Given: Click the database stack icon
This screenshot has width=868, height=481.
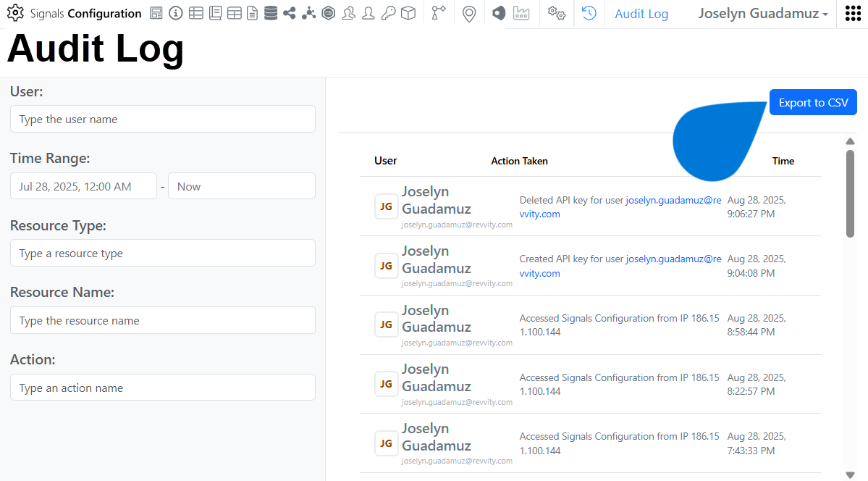Looking at the screenshot, I should pyautogui.click(x=270, y=13).
